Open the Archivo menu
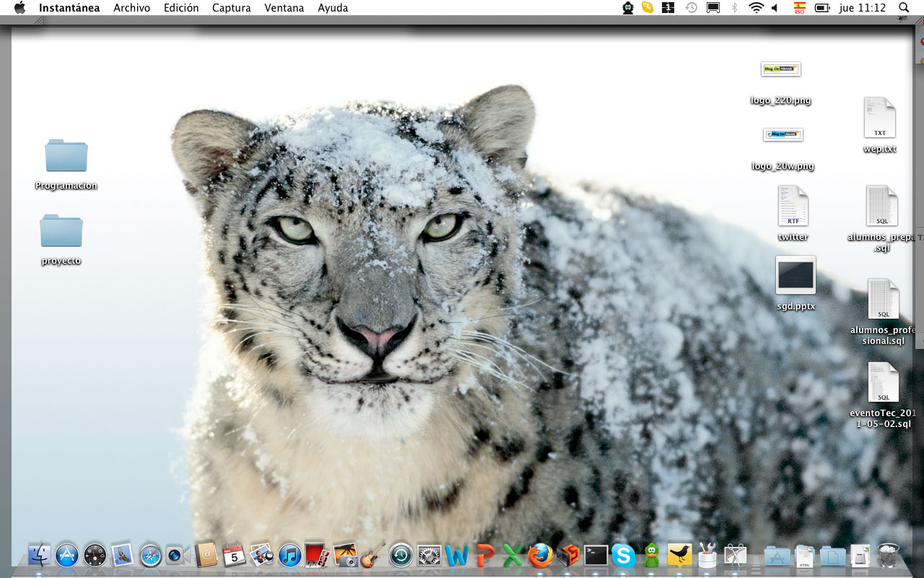Image resolution: width=924 pixels, height=578 pixels. [131, 8]
